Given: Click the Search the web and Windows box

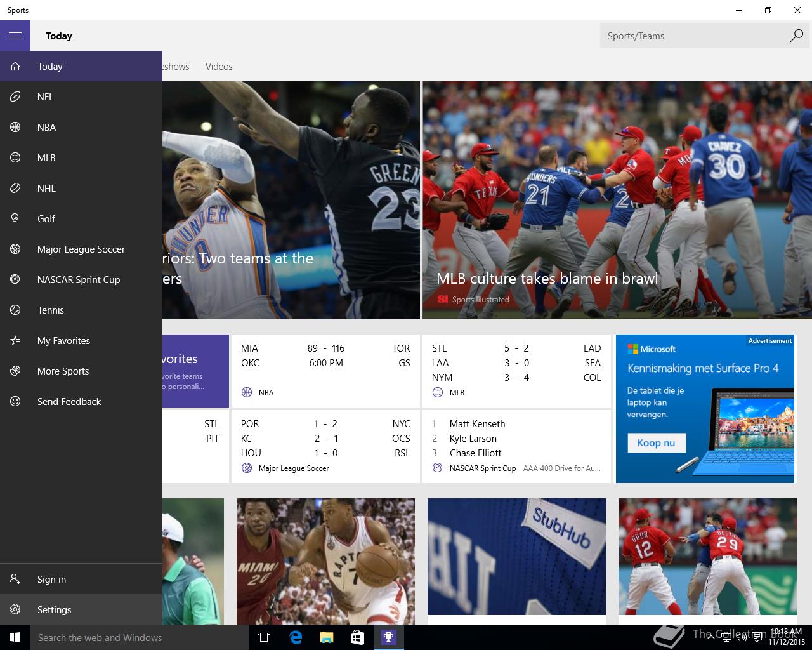Looking at the screenshot, I should [140, 637].
